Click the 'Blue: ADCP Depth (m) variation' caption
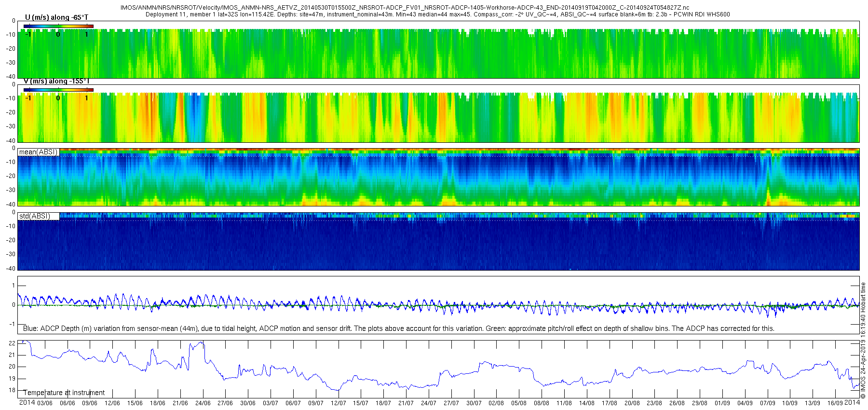This screenshot has height=410, width=868. 398,328
